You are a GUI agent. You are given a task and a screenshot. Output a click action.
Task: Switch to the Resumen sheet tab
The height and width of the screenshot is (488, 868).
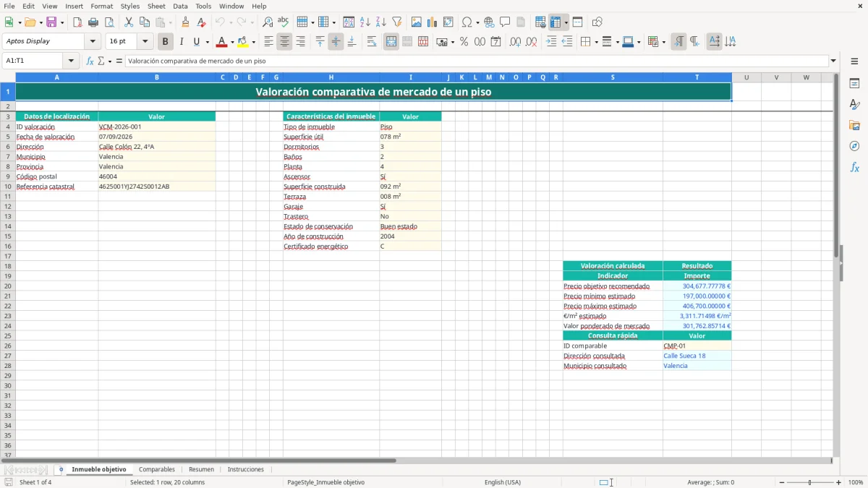point(201,469)
